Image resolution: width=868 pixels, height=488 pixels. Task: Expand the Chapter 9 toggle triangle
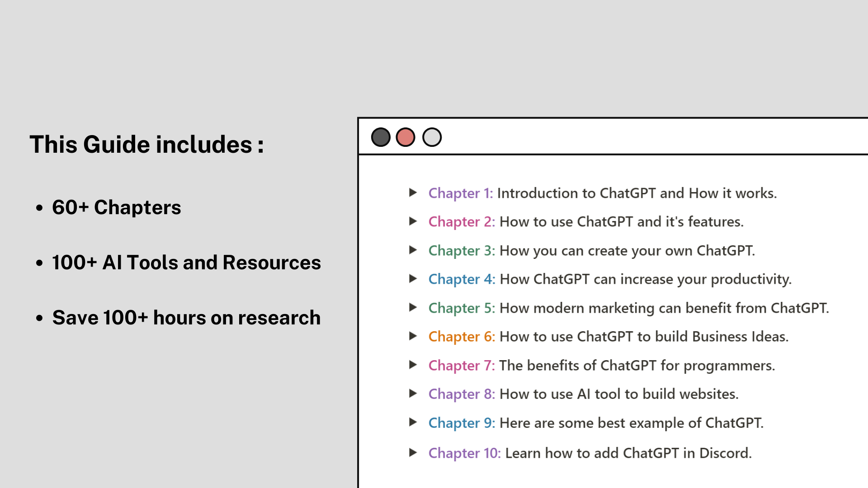[x=413, y=422]
